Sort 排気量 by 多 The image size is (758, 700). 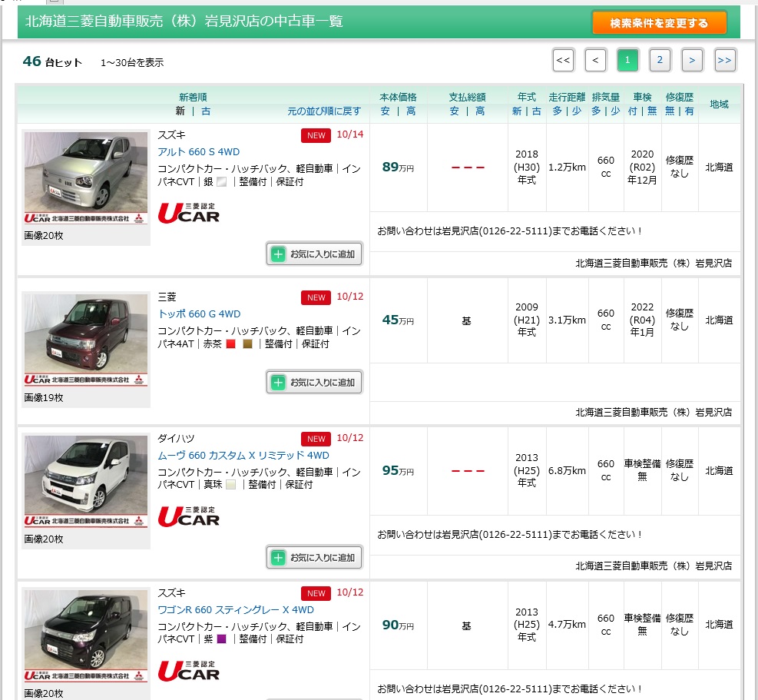coord(596,111)
